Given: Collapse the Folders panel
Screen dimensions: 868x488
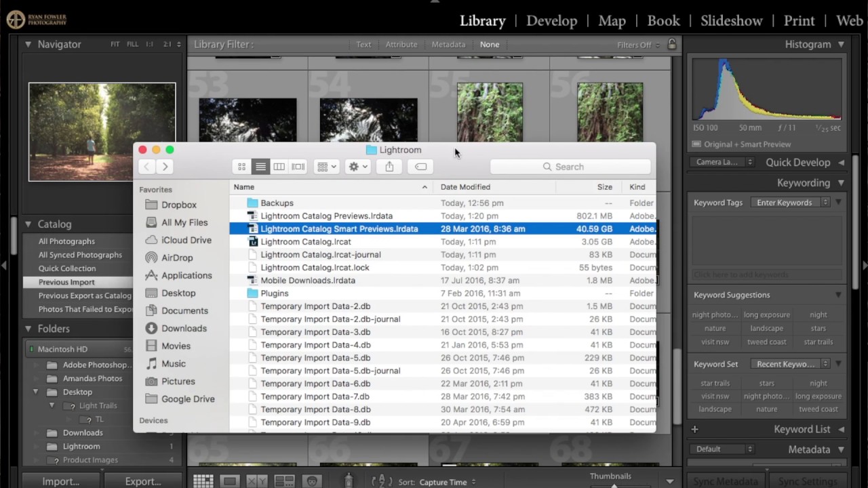Looking at the screenshot, I should coord(28,329).
